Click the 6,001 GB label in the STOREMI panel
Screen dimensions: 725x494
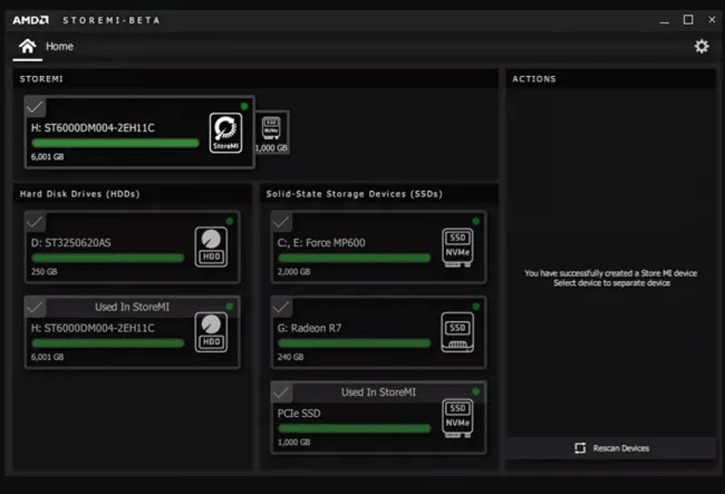[47, 157]
